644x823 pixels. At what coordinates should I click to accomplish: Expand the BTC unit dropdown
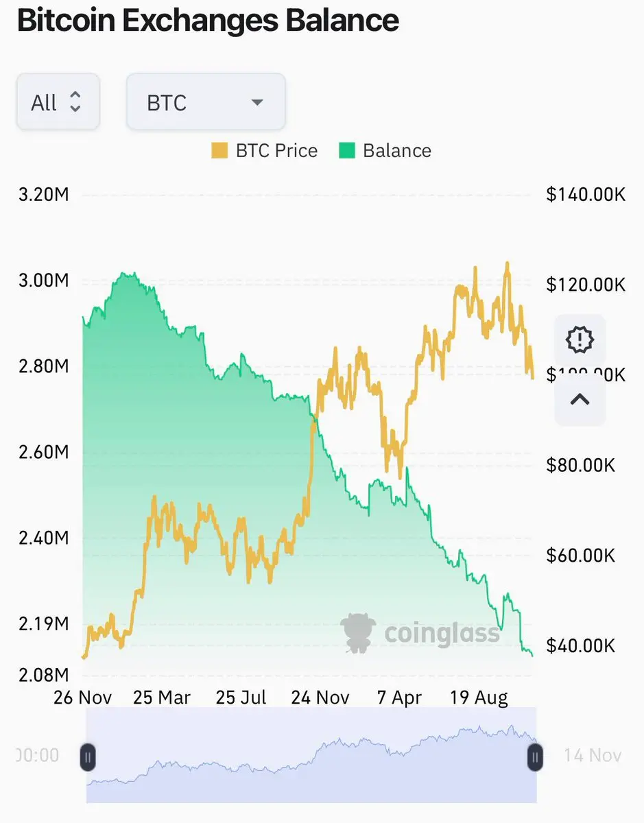[206, 102]
